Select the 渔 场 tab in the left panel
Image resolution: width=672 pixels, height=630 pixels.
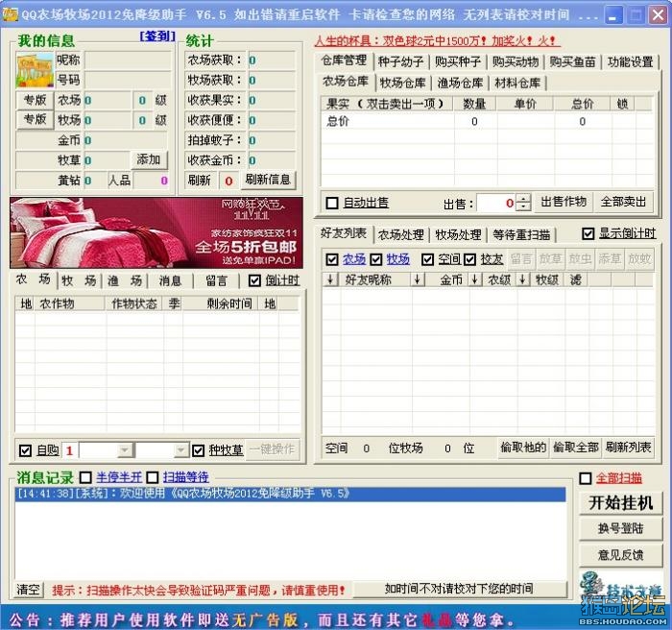(124, 281)
